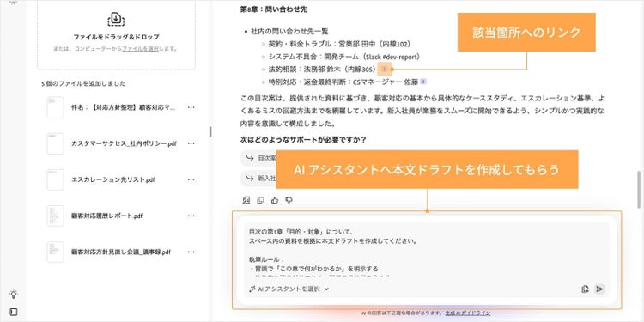
Task: Click the save-to-note icon below response
Action: 246,200
